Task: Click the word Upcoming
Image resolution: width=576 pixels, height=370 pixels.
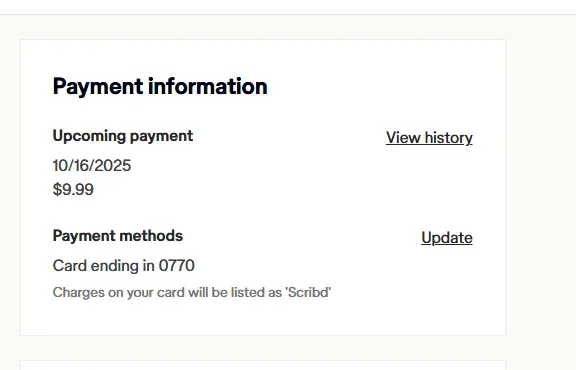Action: [89, 136]
